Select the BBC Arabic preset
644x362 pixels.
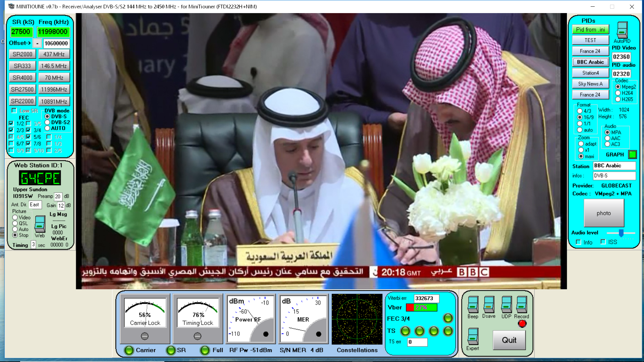point(590,62)
